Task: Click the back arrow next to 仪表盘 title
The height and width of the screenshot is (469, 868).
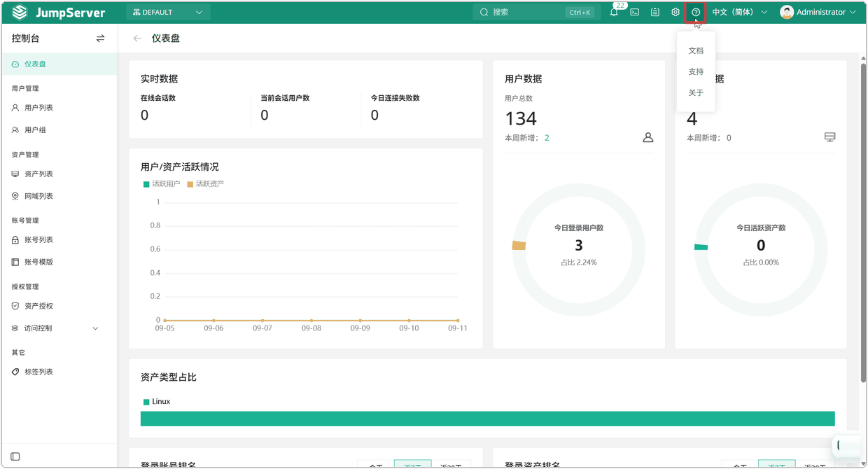Action: click(x=137, y=38)
